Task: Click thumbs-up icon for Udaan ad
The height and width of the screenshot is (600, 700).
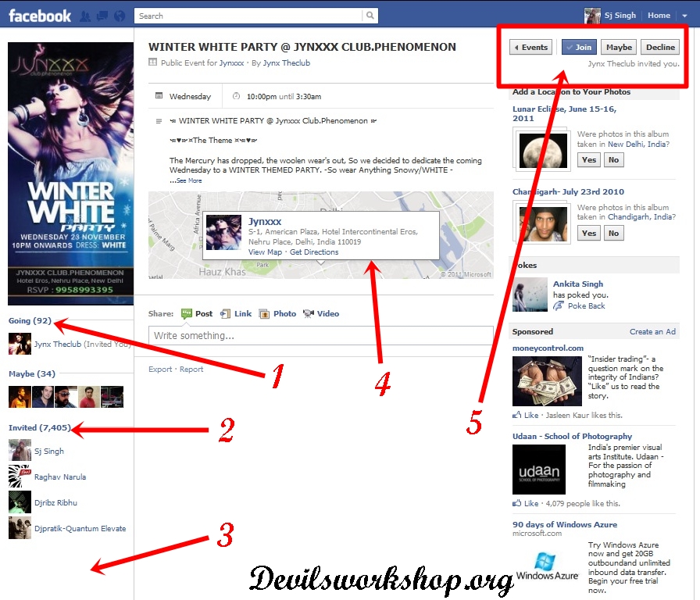Action: pyautogui.click(x=517, y=503)
